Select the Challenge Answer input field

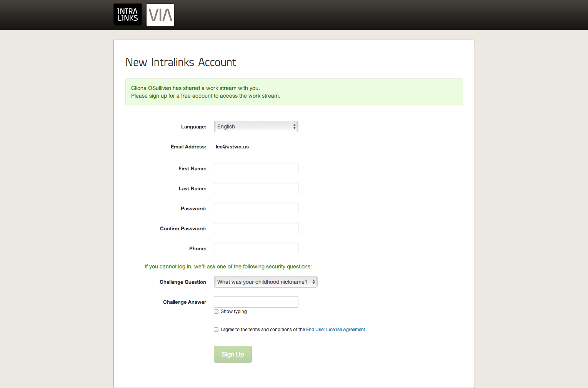click(x=256, y=302)
